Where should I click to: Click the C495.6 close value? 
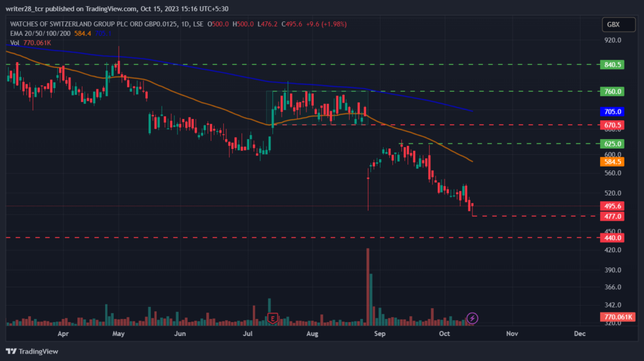[x=292, y=25]
